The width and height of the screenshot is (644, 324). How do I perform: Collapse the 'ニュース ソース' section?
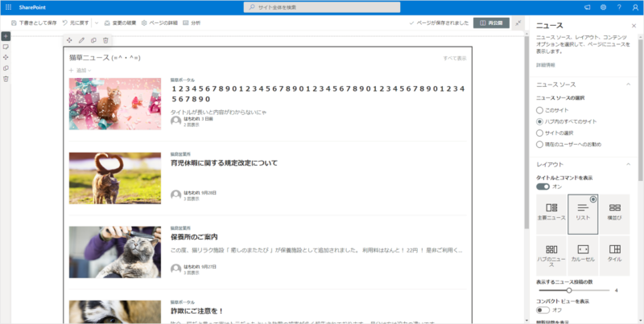coord(627,84)
